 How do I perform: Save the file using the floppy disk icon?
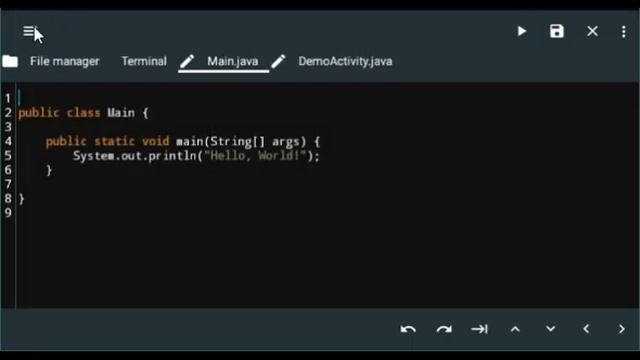(x=557, y=31)
